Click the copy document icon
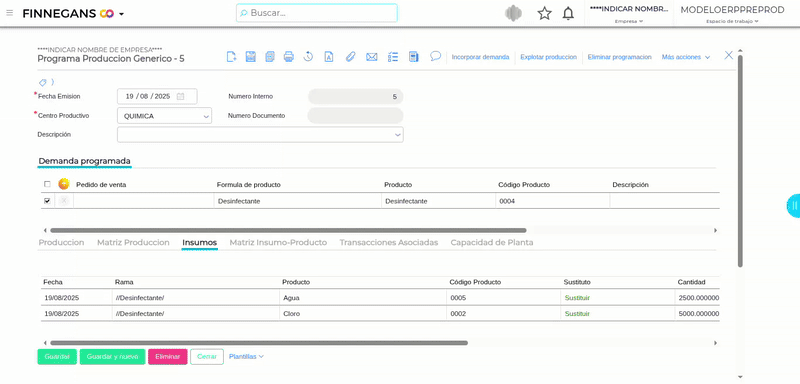This screenshot has width=800, height=384. coord(270,57)
